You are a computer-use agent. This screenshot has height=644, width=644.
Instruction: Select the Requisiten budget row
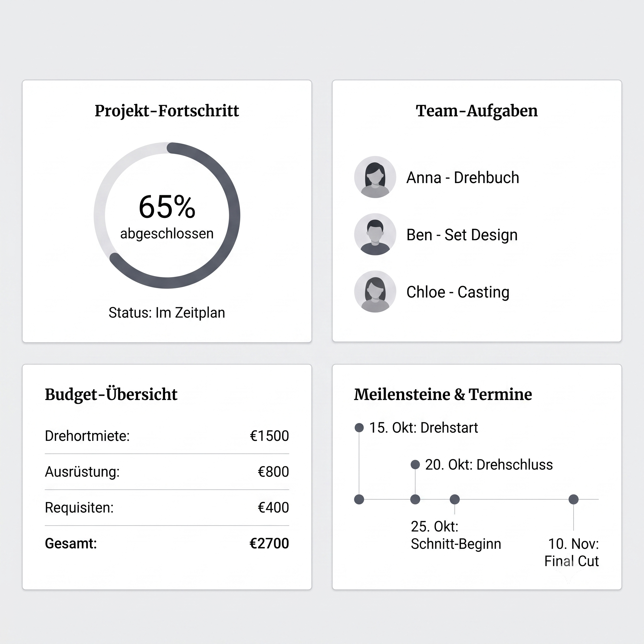[167, 508]
